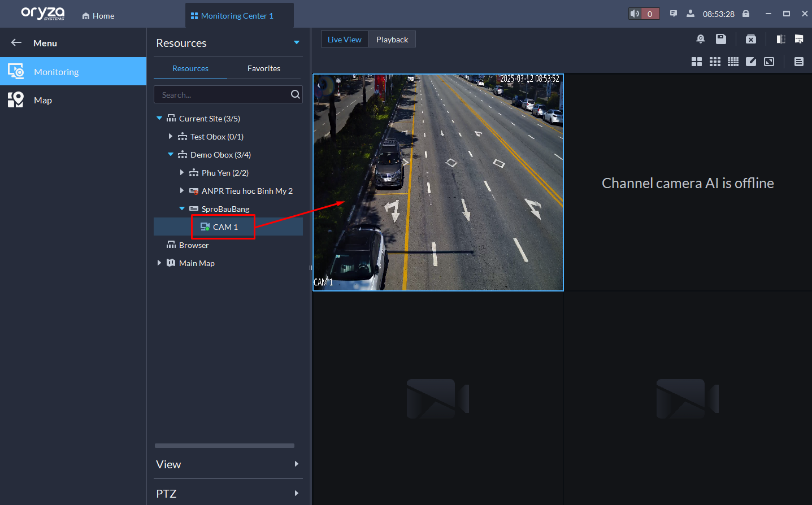812x505 pixels.
Task: Select the Current Site (3/5) label
Action: point(210,119)
